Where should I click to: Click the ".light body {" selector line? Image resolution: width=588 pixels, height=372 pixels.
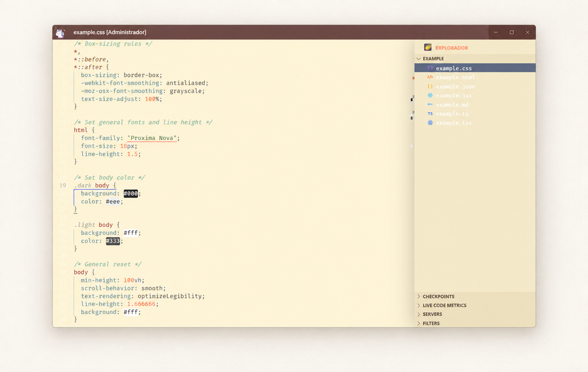[97, 225]
